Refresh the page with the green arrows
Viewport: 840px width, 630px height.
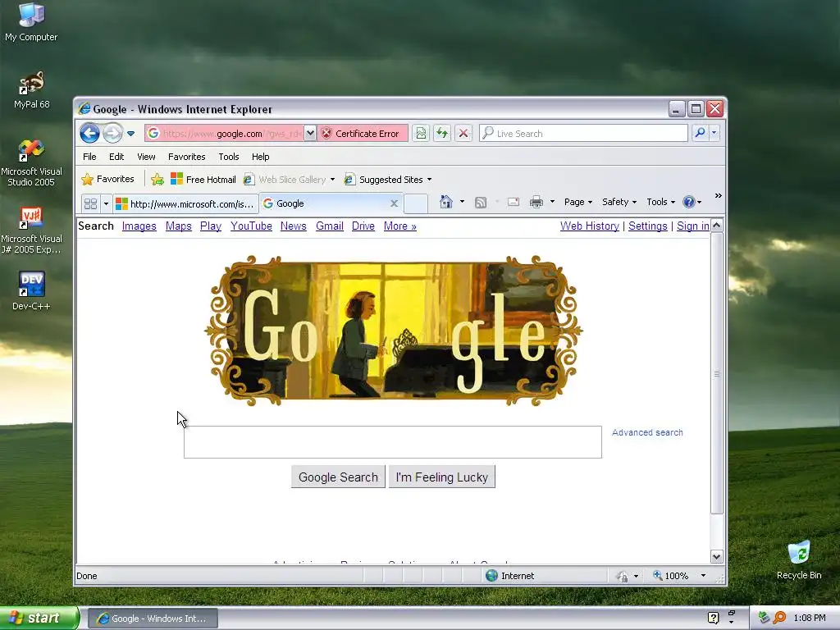(442, 134)
